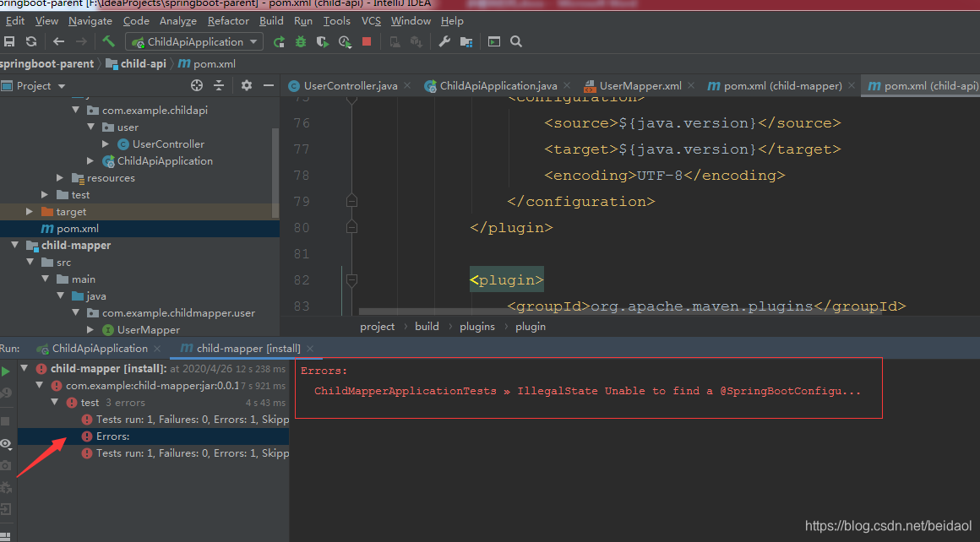Navigate back with the left arrow
Screen dimensions: 980x542
coord(59,42)
